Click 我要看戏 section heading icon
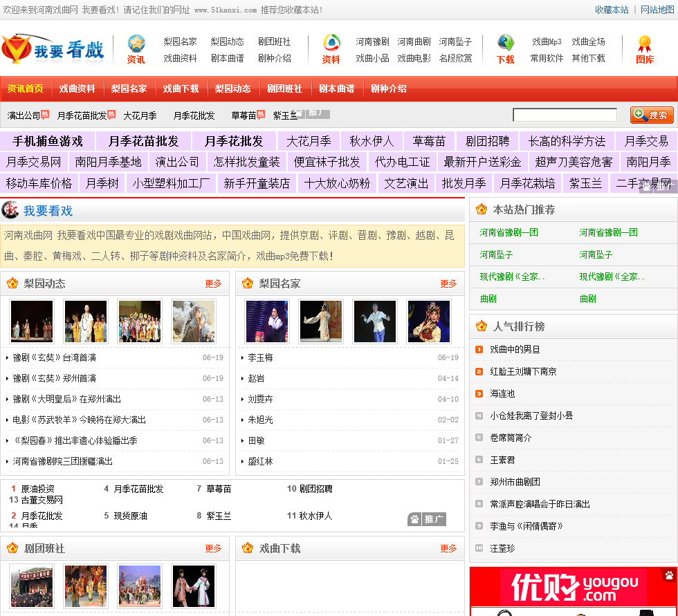Viewport: 678px width, 616px height. [10, 210]
